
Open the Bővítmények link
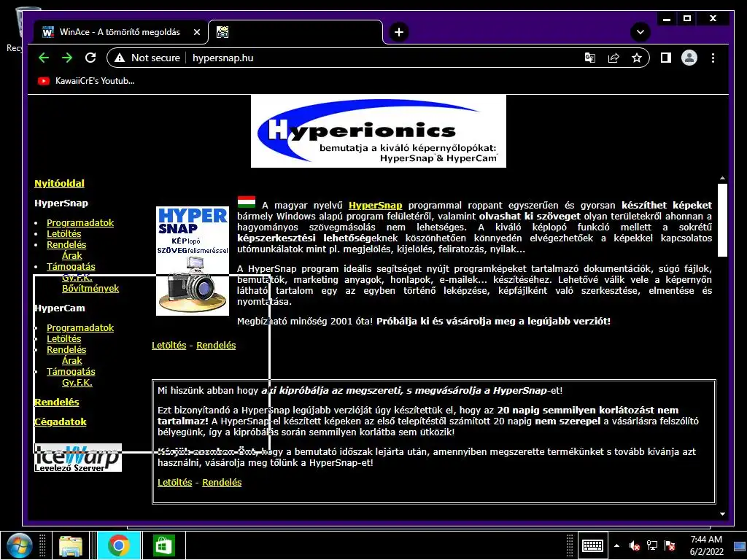pos(90,289)
